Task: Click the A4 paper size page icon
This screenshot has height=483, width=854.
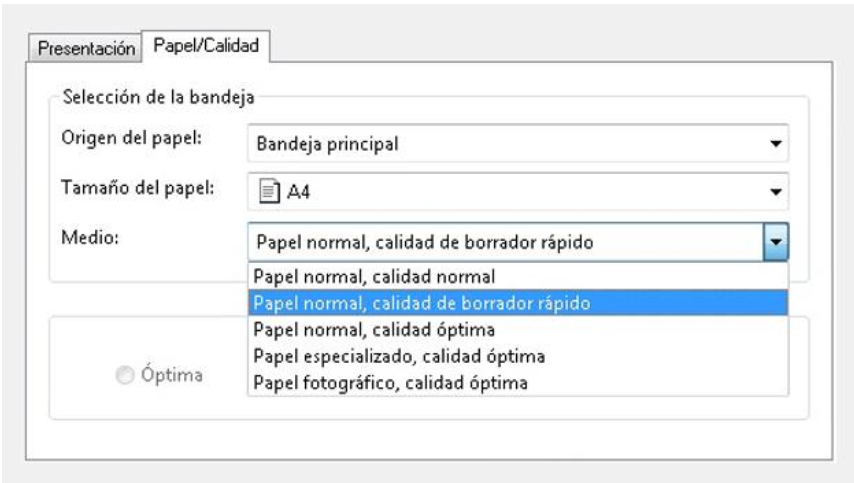Action: (x=269, y=191)
